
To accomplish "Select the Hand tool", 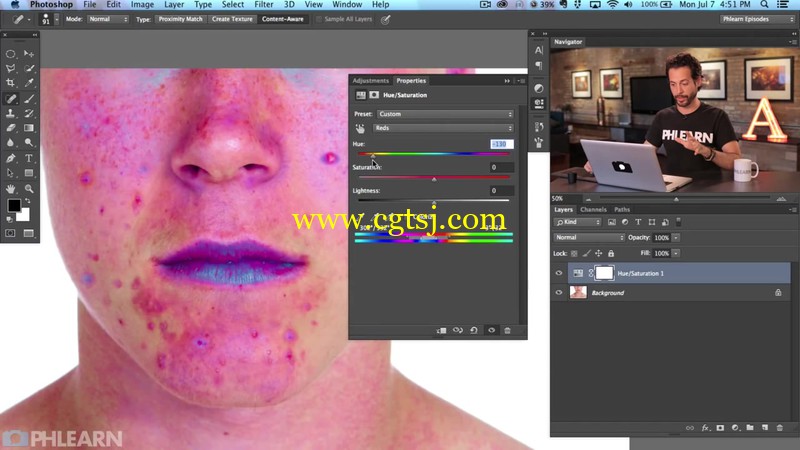I will (10, 189).
